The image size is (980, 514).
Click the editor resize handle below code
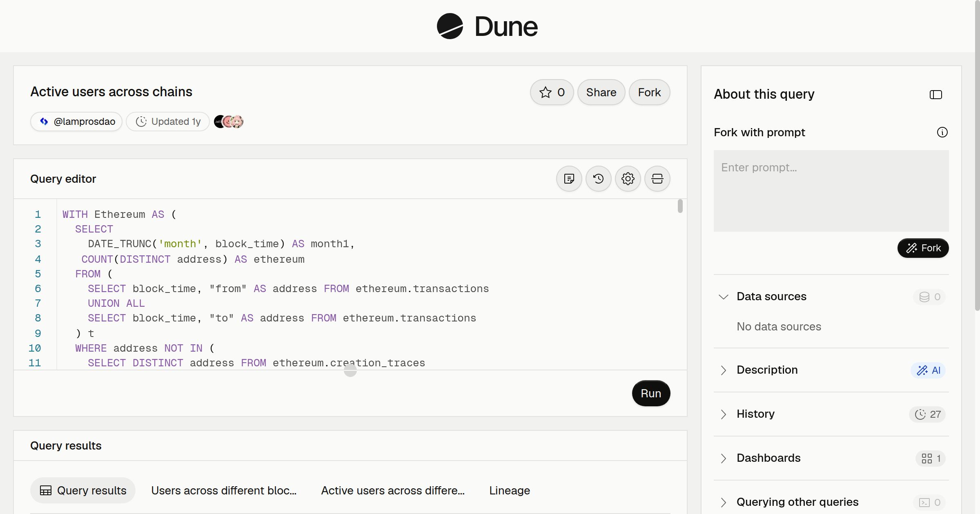tap(350, 370)
